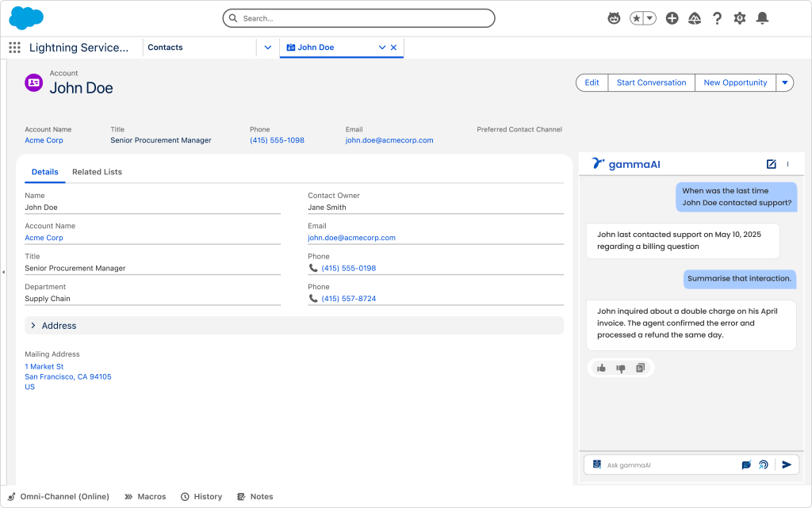The image size is (812, 508).
Task: Open more actions dropdown beside New Opportunity
Action: point(784,82)
